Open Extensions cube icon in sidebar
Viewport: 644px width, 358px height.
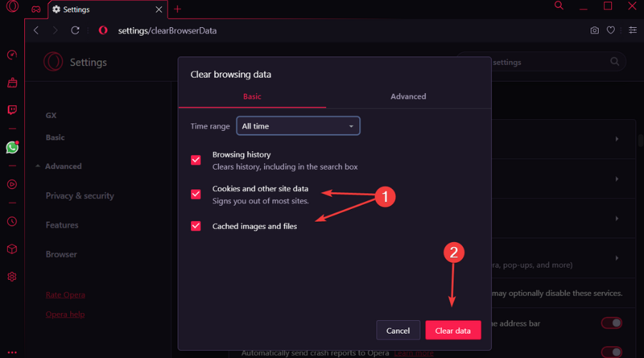12,249
